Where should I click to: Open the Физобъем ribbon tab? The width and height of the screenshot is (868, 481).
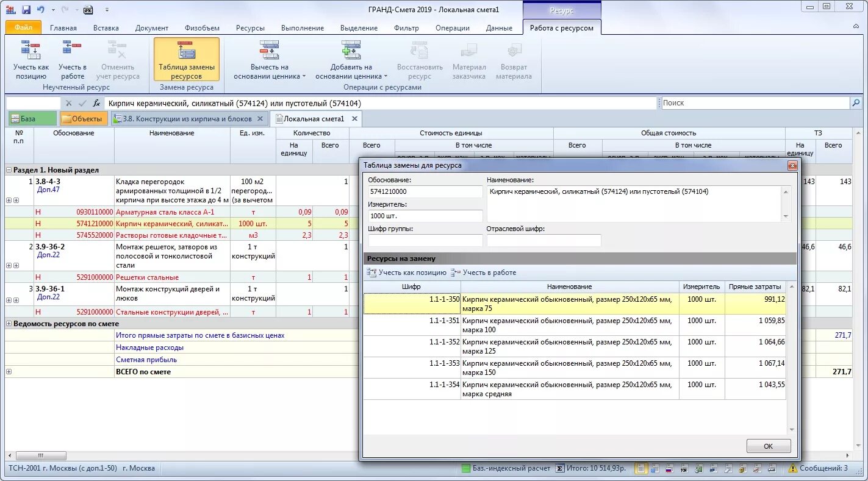(201, 28)
